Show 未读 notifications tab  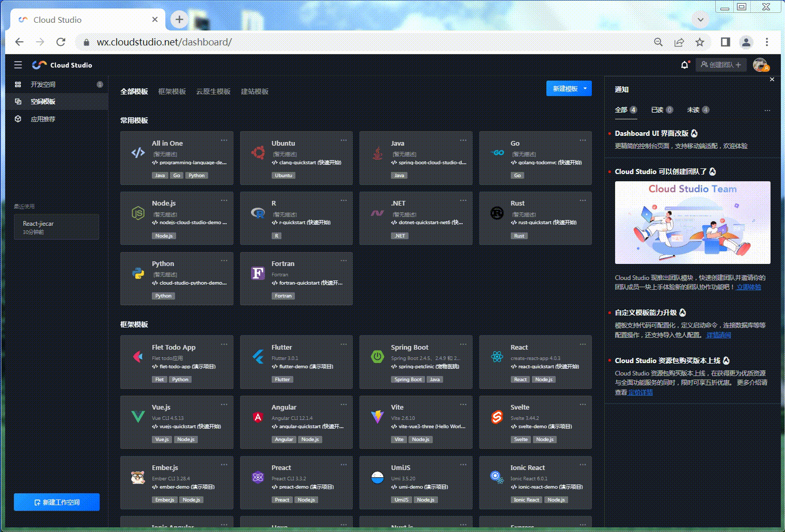[698, 109]
